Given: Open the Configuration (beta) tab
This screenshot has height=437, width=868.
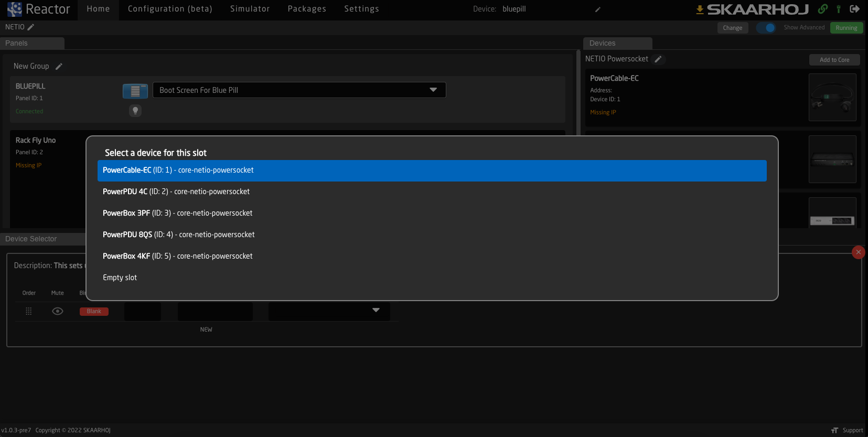Looking at the screenshot, I should 170,9.
